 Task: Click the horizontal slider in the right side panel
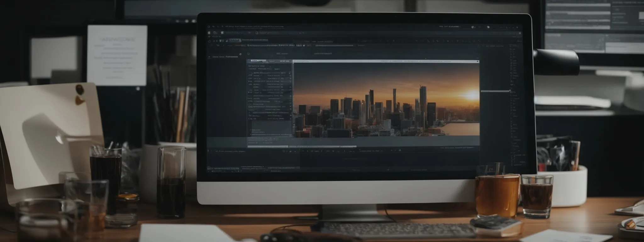point(495,91)
